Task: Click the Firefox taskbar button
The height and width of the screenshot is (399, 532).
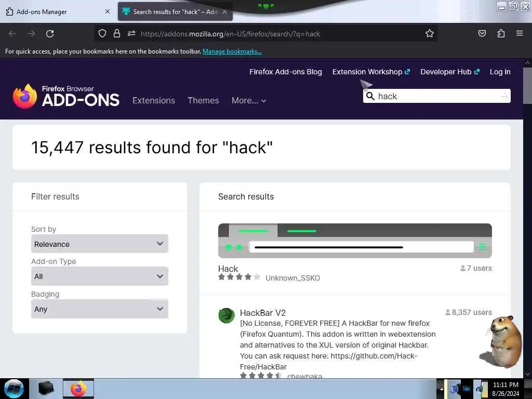Action: (78, 389)
